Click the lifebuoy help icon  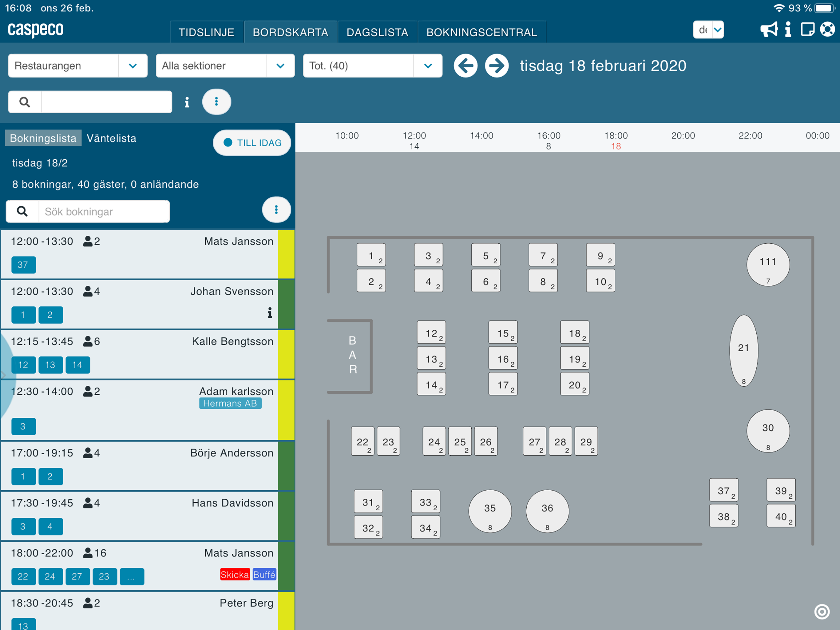point(827,30)
